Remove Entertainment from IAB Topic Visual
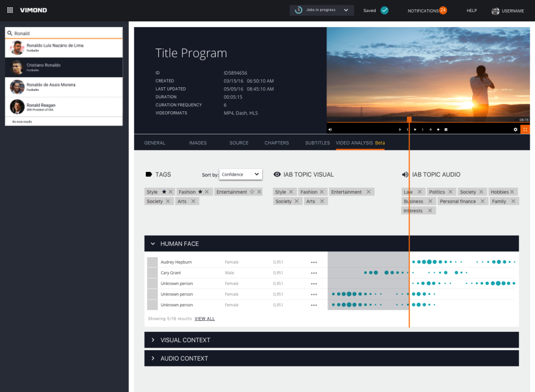 (x=368, y=192)
